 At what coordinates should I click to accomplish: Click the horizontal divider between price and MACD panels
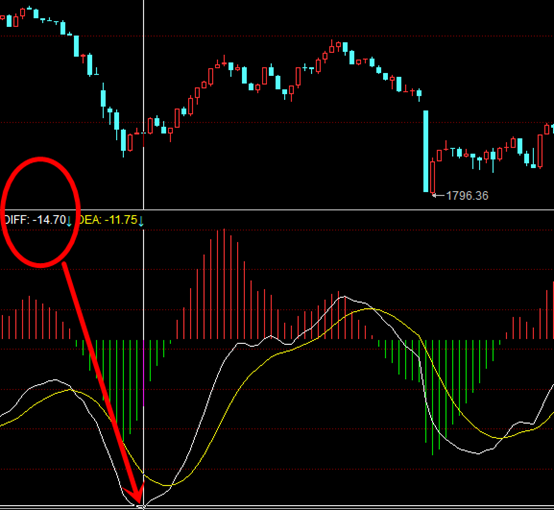pos(277,210)
